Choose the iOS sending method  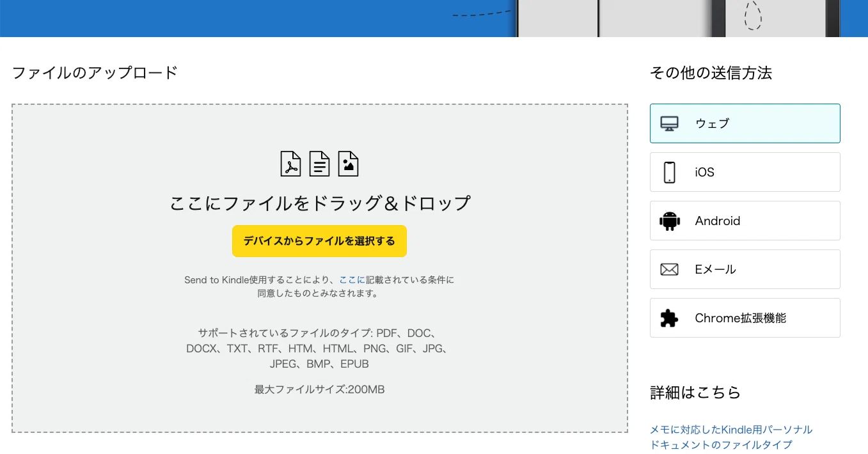pyautogui.click(x=745, y=172)
